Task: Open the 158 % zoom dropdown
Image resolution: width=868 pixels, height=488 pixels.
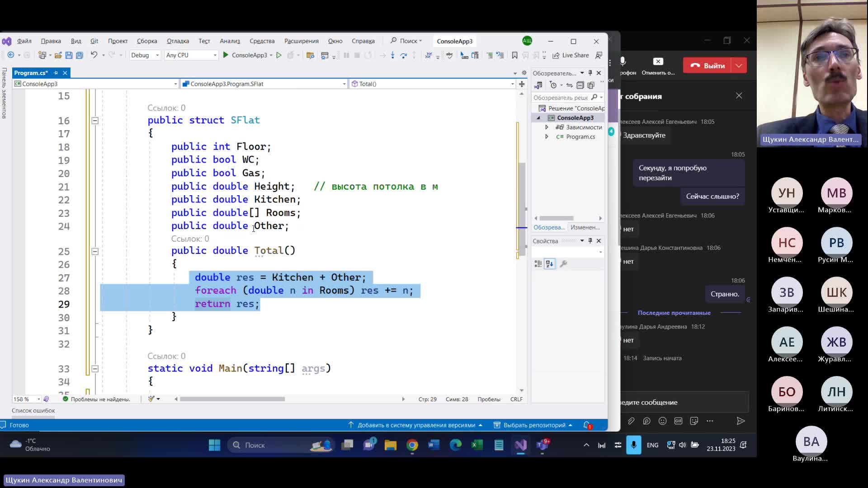Action: [27, 399]
